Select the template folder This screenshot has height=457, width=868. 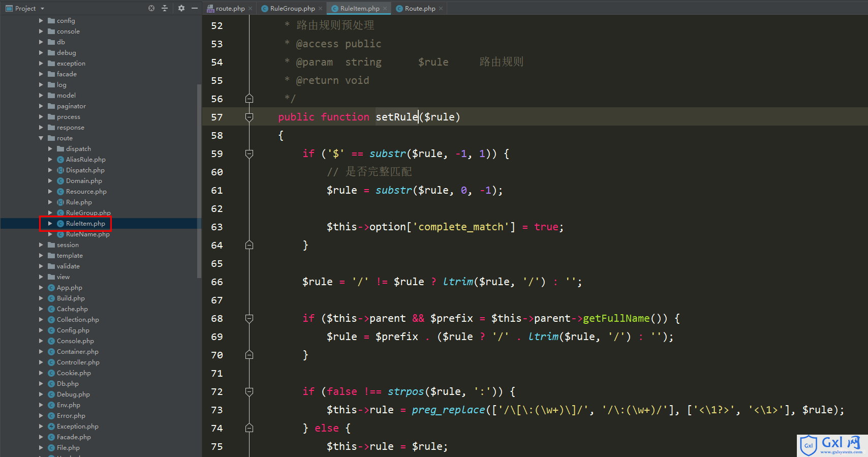[70, 256]
